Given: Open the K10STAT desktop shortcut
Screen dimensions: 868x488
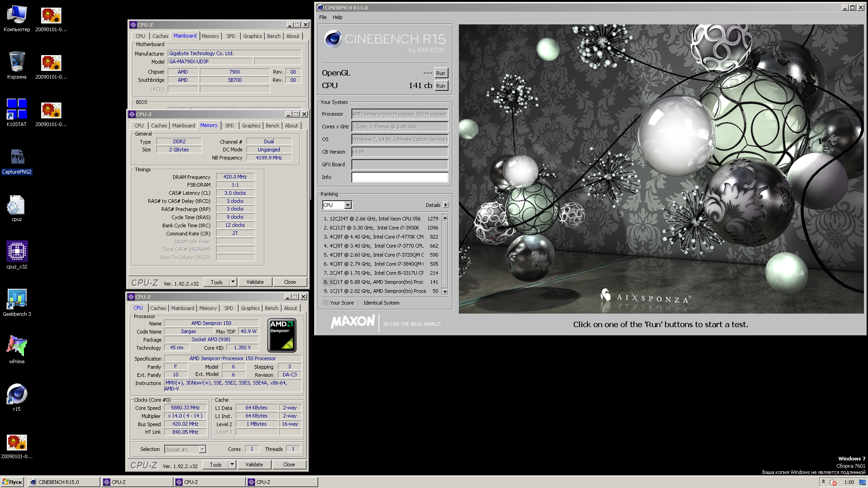Looking at the screenshot, I should 17,113.
